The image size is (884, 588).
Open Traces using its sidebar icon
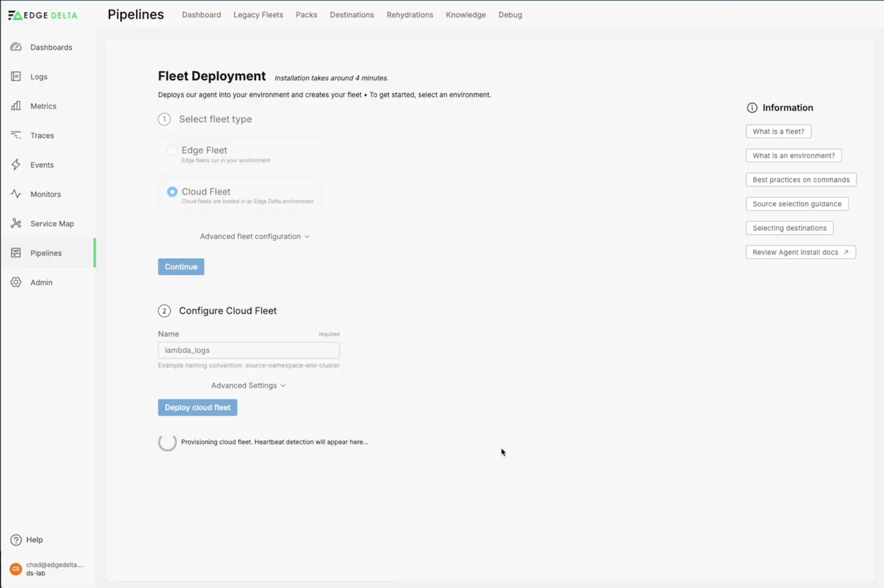tap(16, 135)
